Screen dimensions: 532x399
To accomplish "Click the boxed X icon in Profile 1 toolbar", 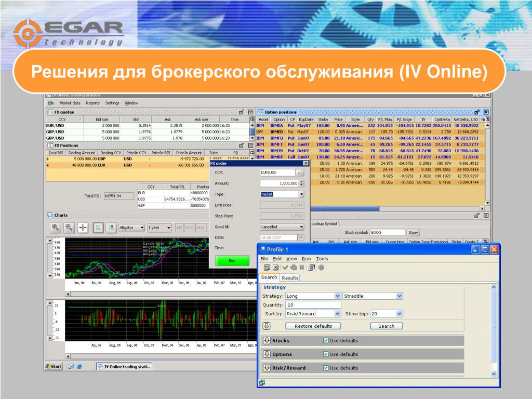I will point(275,268).
